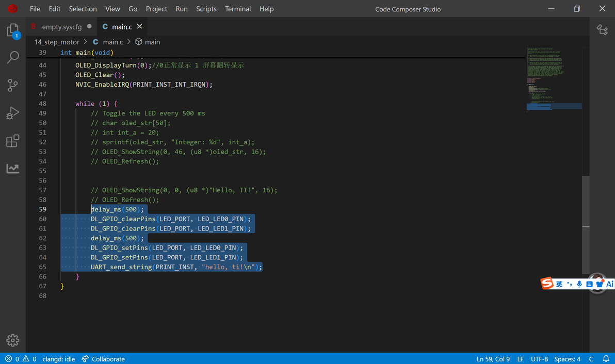This screenshot has height=364, width=615.
Task: Open the View menu
Action: point(112,9)
